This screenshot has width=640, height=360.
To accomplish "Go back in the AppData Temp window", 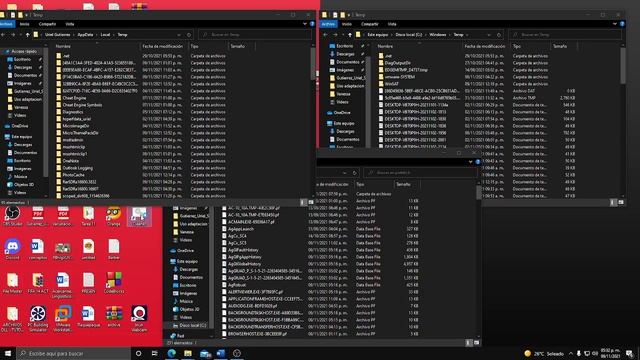I will 3,35.
